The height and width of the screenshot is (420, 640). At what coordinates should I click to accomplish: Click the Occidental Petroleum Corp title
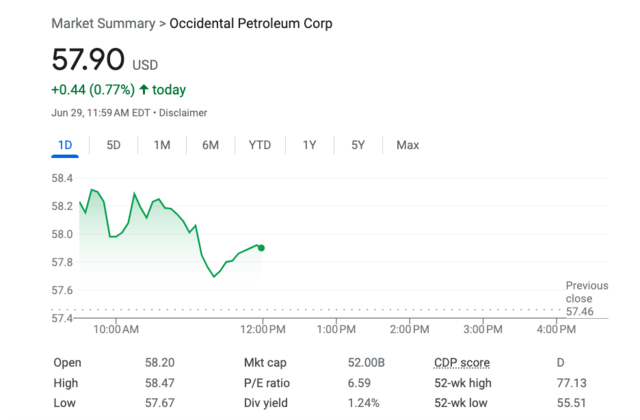click(252, 23)
